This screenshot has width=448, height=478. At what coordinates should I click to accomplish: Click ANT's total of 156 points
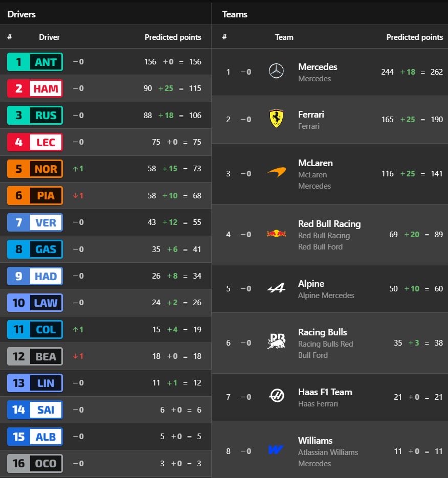point(195,62)
